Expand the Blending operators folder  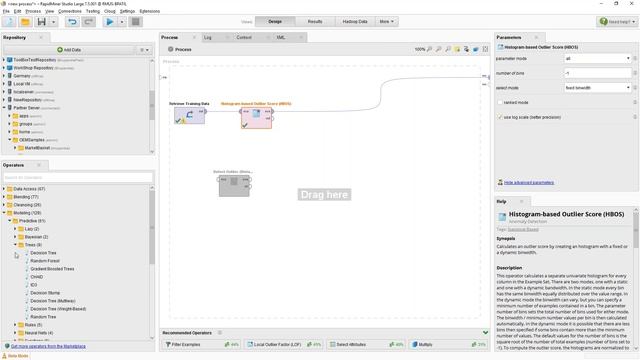click(x=4, y=197)
